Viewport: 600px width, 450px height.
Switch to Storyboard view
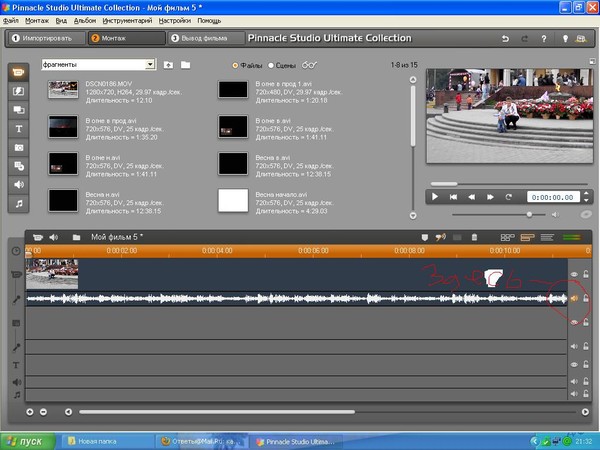pos(507,238)
